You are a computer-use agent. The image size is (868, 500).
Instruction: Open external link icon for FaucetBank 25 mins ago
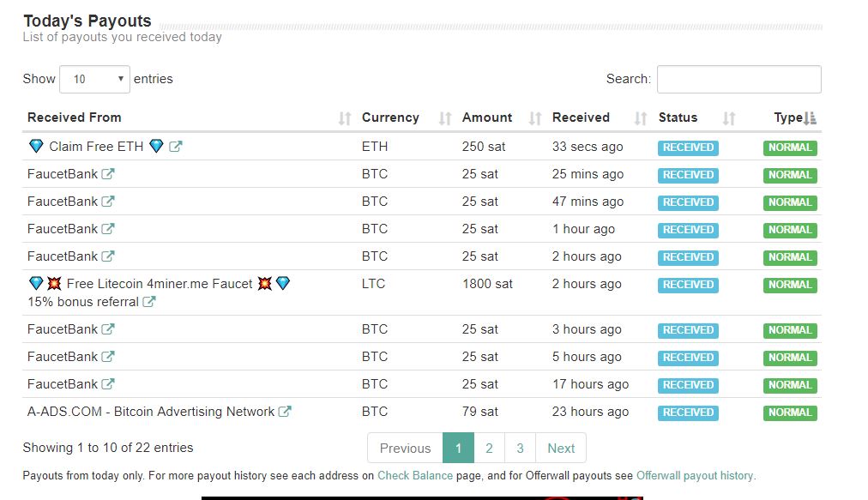click(108, 174)
